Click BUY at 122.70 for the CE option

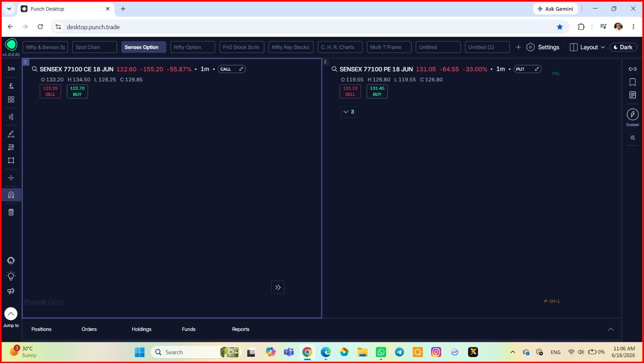tap(77, 91)
